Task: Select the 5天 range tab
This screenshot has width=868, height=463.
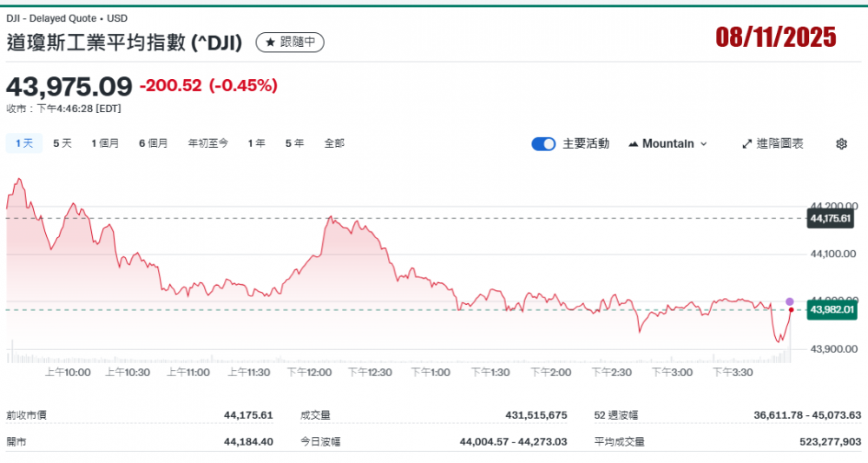Action: (x=62, y=143)
